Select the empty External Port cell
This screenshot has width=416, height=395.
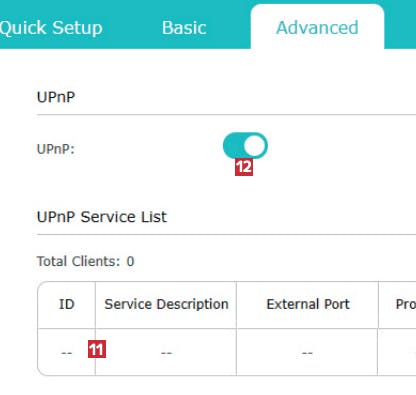[307, 352]
